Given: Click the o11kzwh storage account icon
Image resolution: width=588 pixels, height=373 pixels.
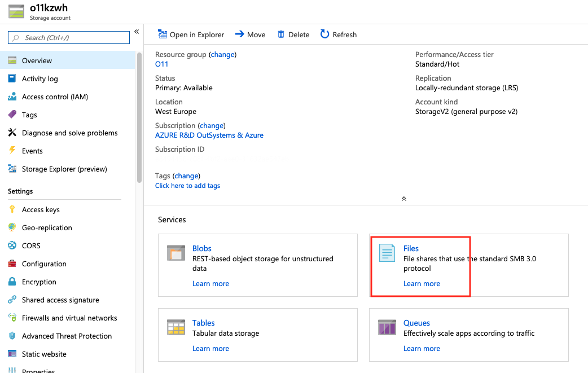Looking at the screenshot, I should (16, 11).
